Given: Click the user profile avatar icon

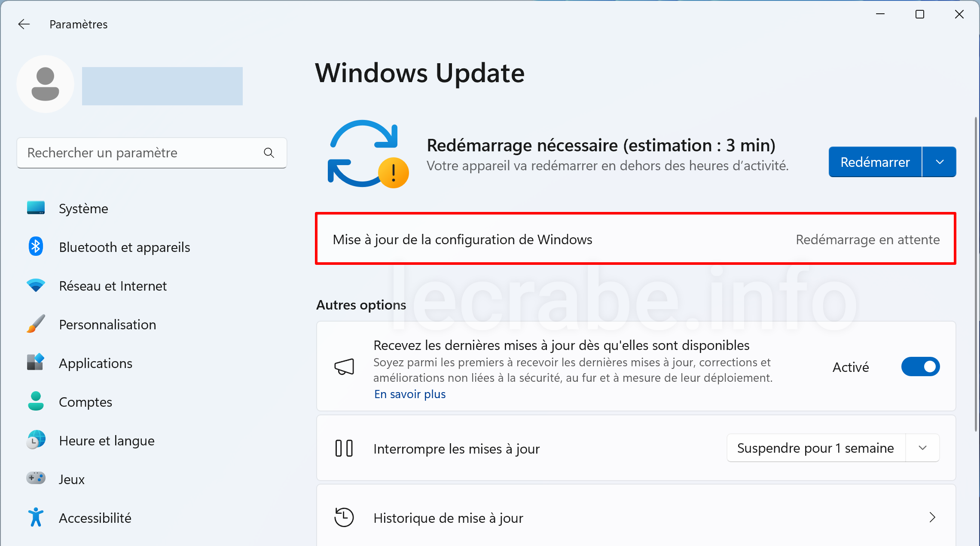Looking at the screenshot, I should click(45, 84).
